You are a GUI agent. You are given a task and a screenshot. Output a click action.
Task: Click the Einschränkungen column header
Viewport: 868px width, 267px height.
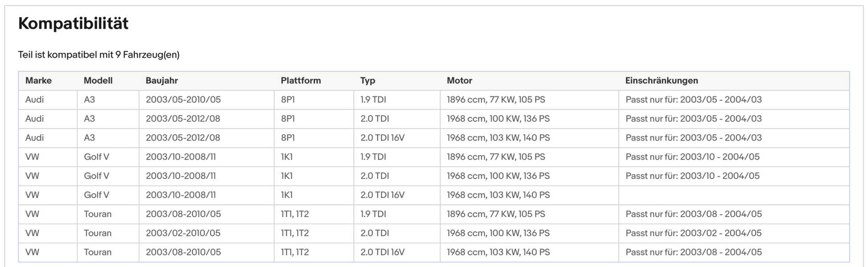(661, 81)
